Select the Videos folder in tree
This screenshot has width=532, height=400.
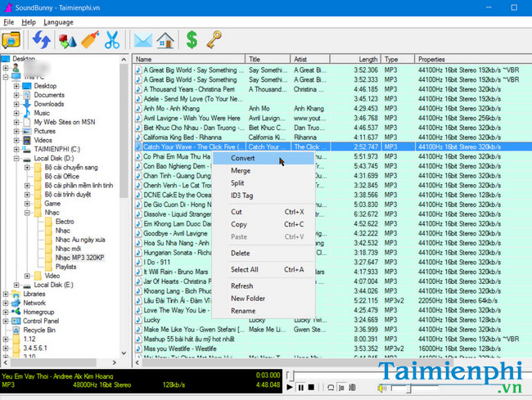click(43, 140)
